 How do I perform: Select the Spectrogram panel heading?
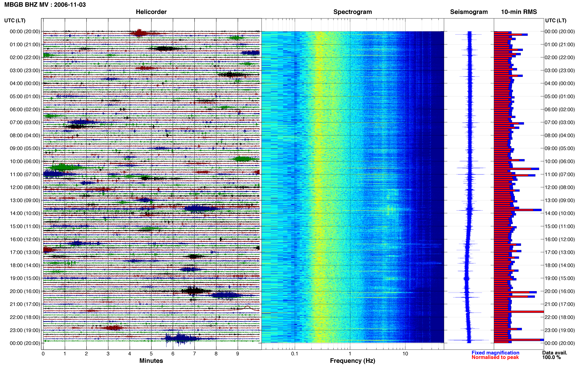[x=352, y=12]
